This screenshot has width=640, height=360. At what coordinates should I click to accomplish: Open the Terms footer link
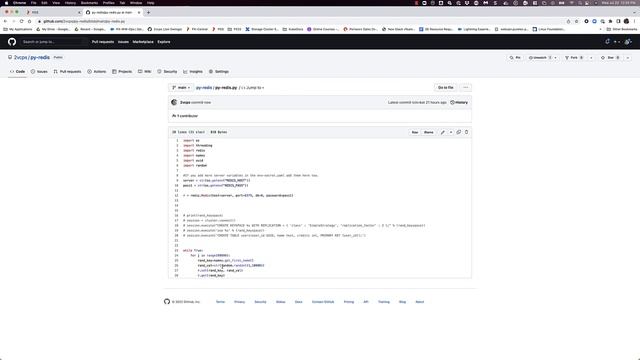coord(220,302)
